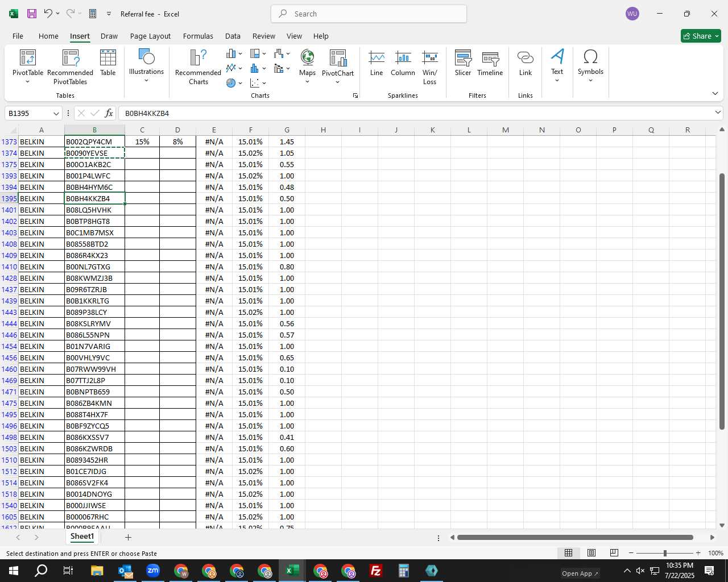Select cell B0090YEVSE

(x=94, y=153)
